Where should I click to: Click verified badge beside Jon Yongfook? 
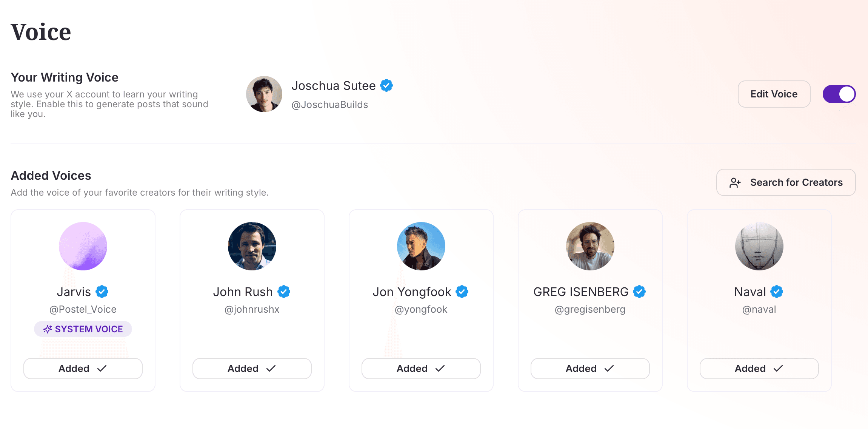(x=462, y=292)
